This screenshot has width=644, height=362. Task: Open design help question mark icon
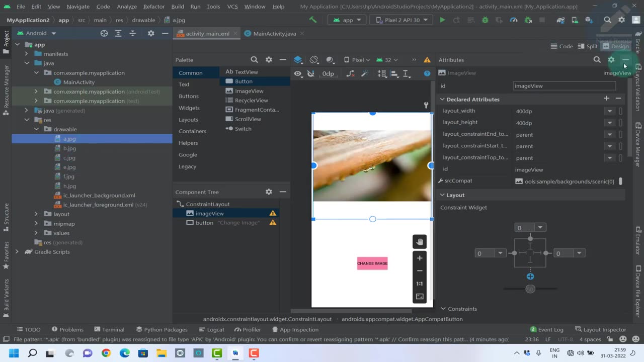pyautogui.click(x=427, y=73)
